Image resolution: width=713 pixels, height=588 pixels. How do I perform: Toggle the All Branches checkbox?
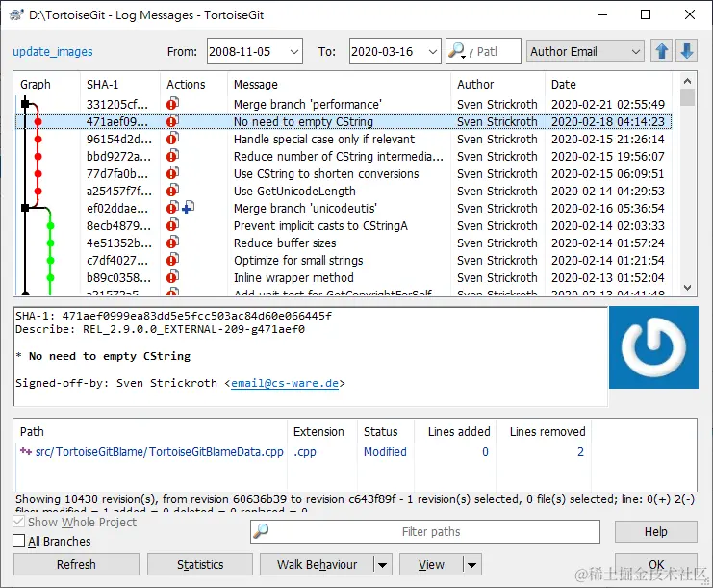[19, 541]
